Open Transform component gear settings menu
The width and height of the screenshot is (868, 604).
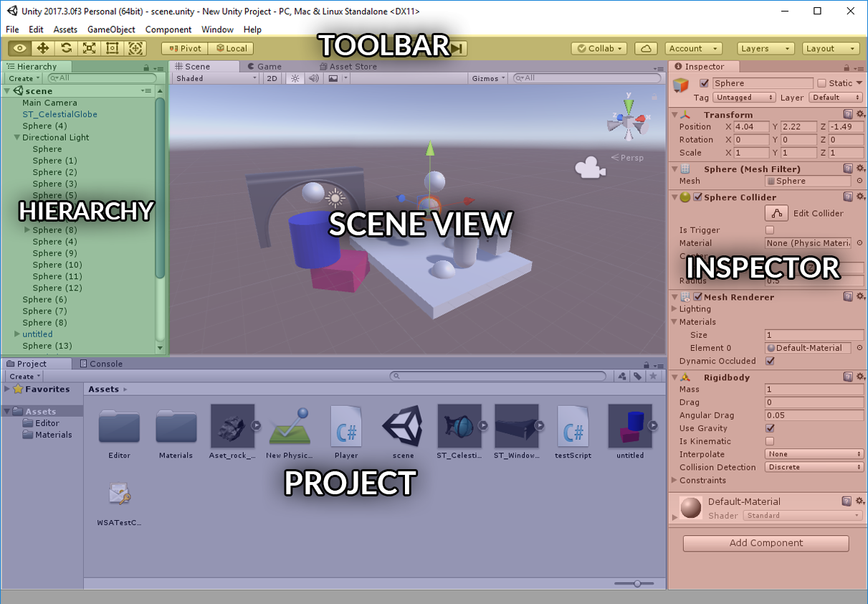(x=860, y=114)
